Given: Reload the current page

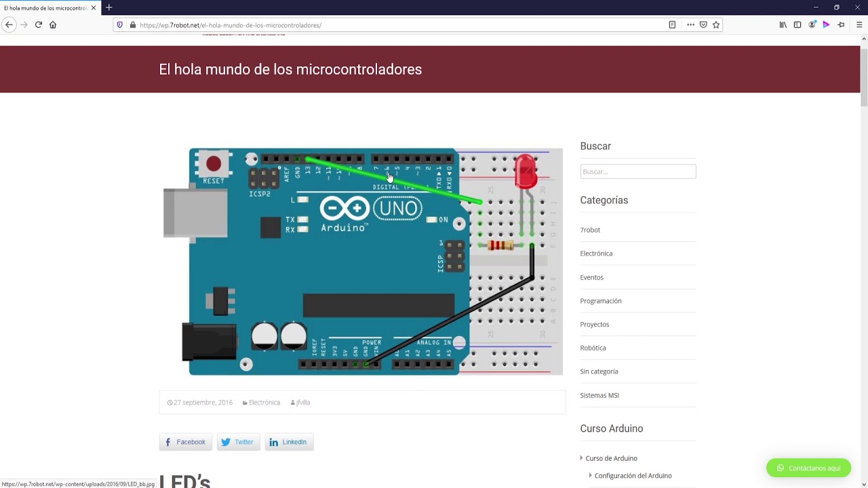Looking at the screenshot, I should 39,25.
